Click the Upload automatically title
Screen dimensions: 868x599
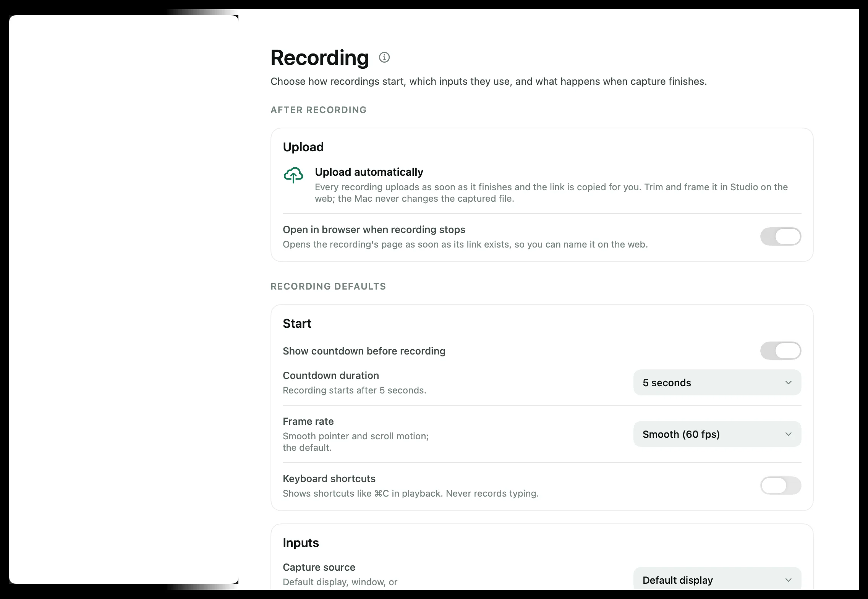click(369, 172)
